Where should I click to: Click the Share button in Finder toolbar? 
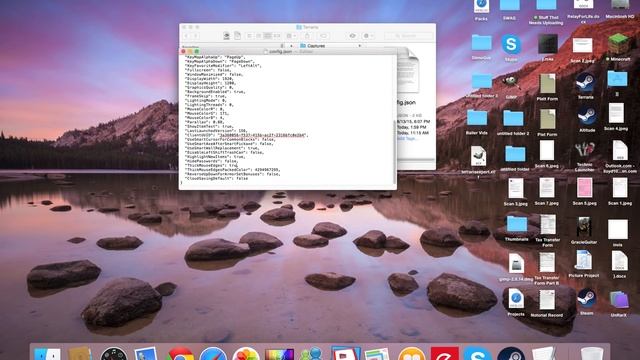(307, 36)
